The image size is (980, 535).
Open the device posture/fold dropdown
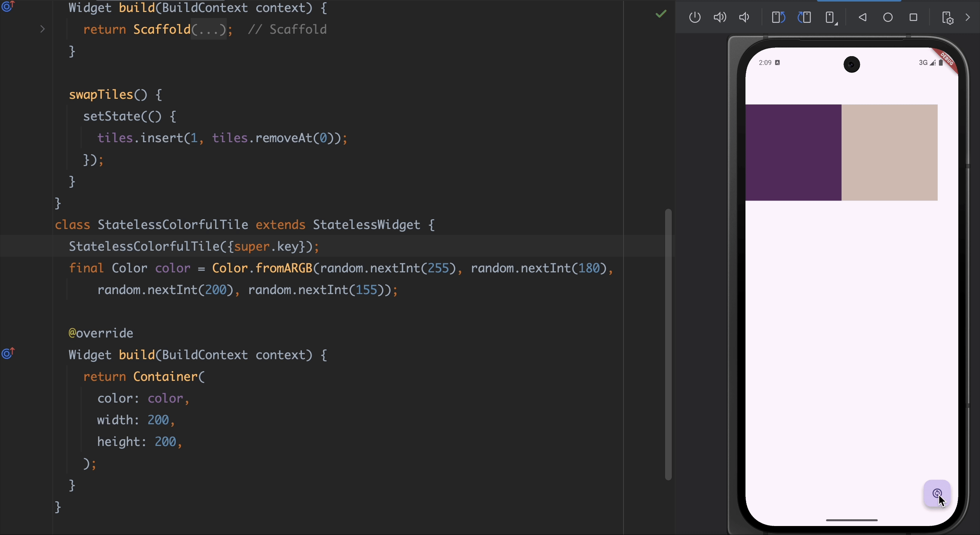(831, 18)
